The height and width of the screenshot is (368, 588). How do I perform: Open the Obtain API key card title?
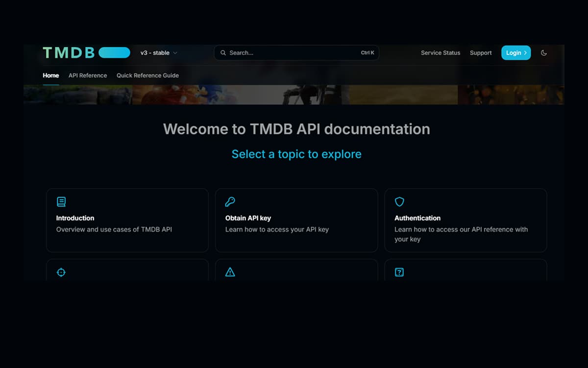click(x=248, y=218)
